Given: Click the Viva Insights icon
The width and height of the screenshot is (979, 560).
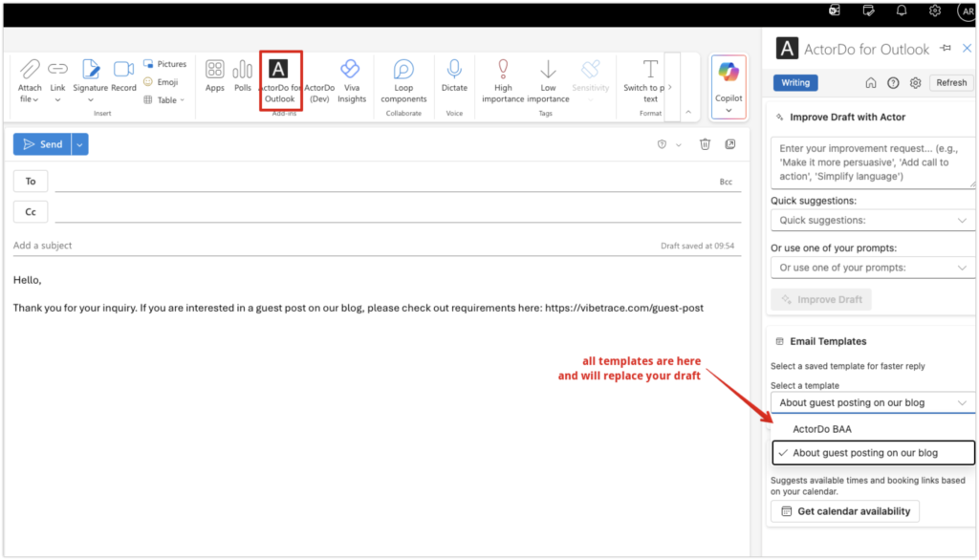Looking at the screenshot, I should 351,77.
